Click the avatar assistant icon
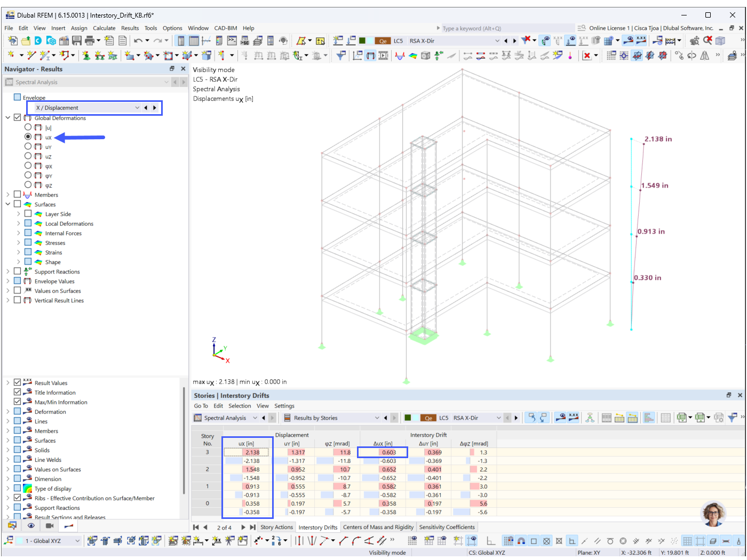The image size is (747, 560). click(713, 514)
